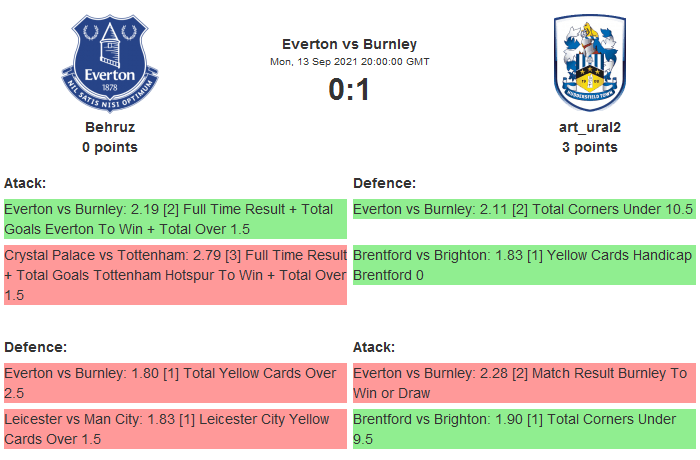Select the match date Mon, 13 Sep 2021

[350, 62]
